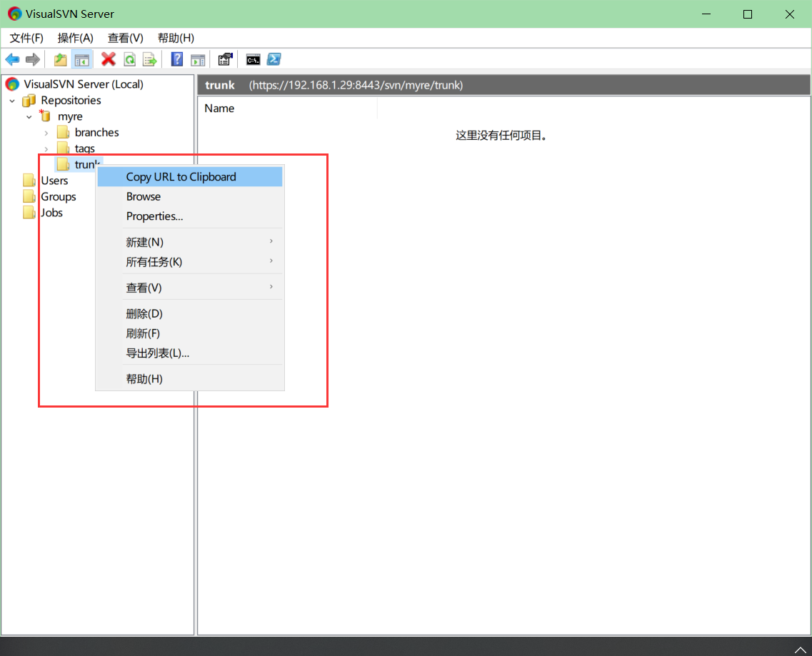Choose 帮助(H) in context menu
This screenshot has width=812, height=656.
point(190,378)
